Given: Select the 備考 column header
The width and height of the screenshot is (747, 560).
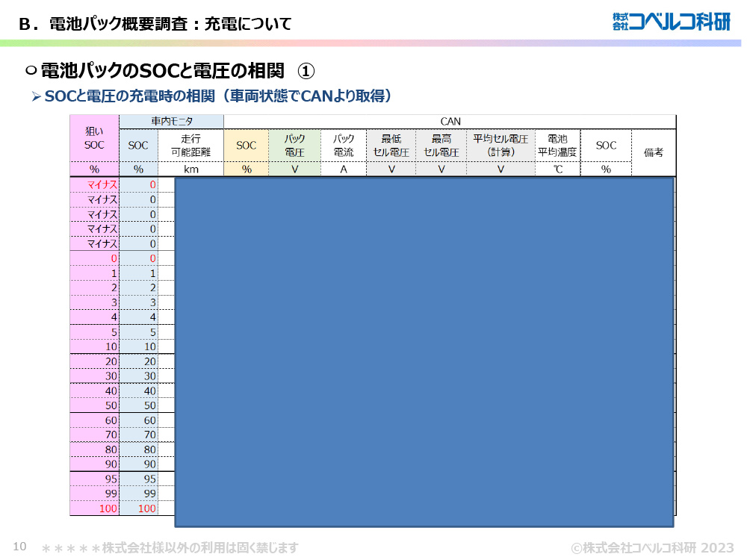Looking at the screenshot, I should (654, 152).
